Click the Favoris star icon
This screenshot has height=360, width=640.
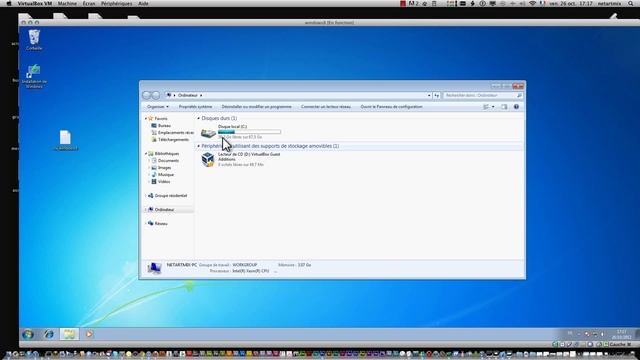tap(150, 118)
